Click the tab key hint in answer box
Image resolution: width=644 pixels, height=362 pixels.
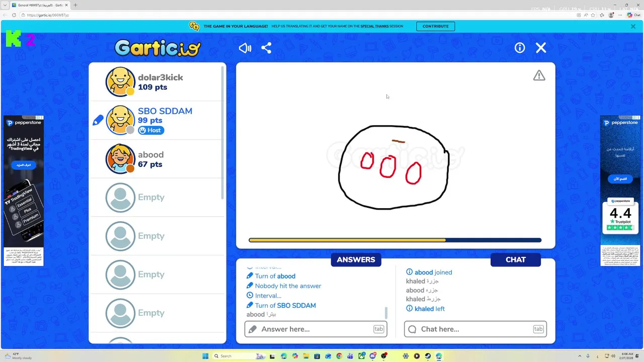click(x=378, y=329)
